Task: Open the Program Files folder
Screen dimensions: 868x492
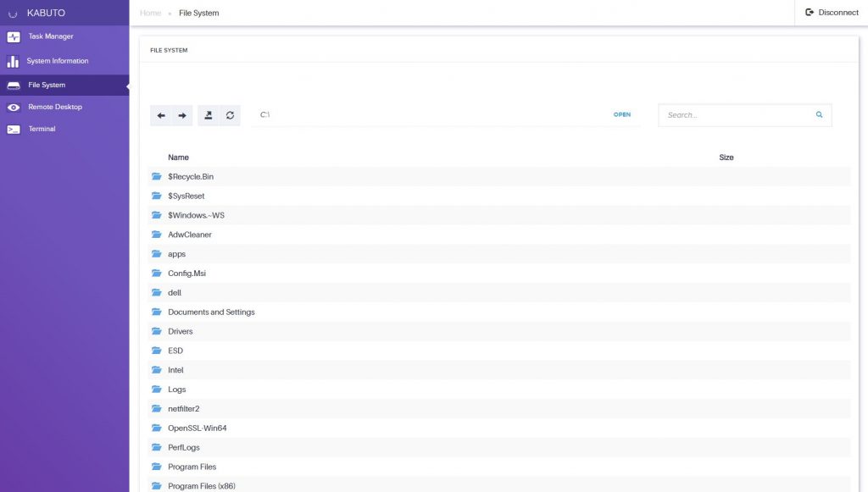Action: tap(192, 467)
